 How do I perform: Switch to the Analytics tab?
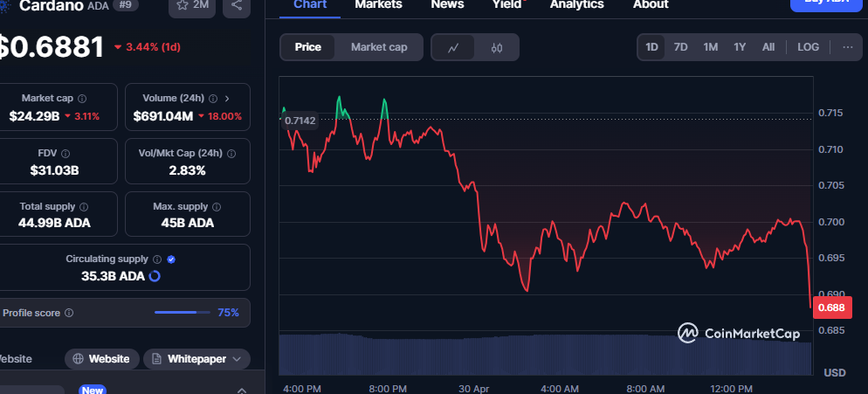point(577,5)
